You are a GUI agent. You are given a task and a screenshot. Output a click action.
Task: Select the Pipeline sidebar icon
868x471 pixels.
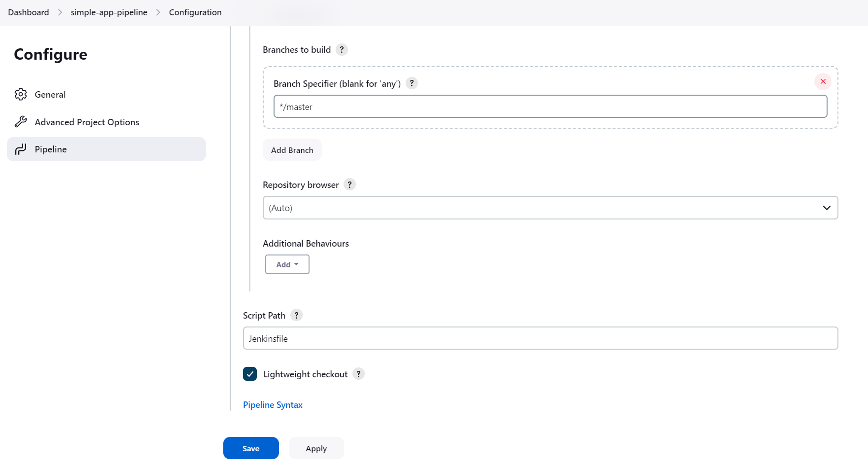coord(21,149)
